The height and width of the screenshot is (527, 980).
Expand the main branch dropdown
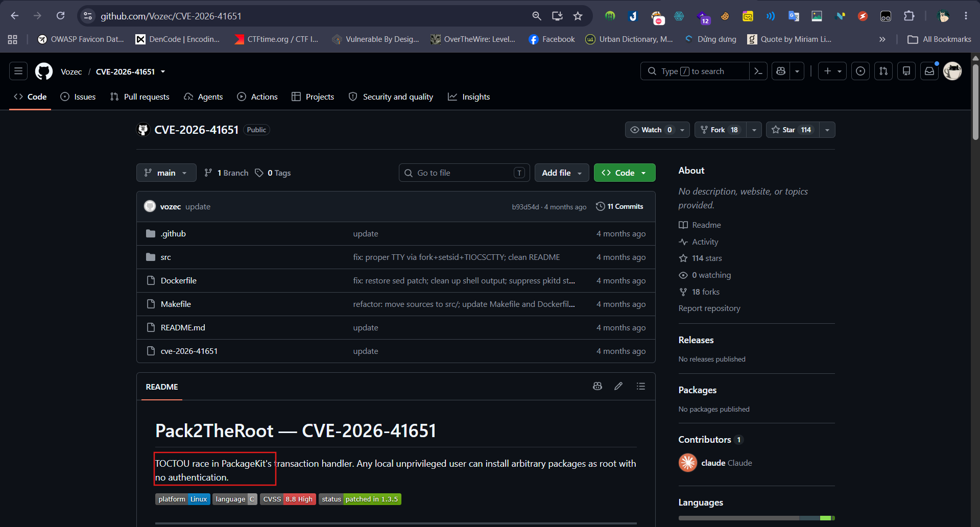pos(166,173)
